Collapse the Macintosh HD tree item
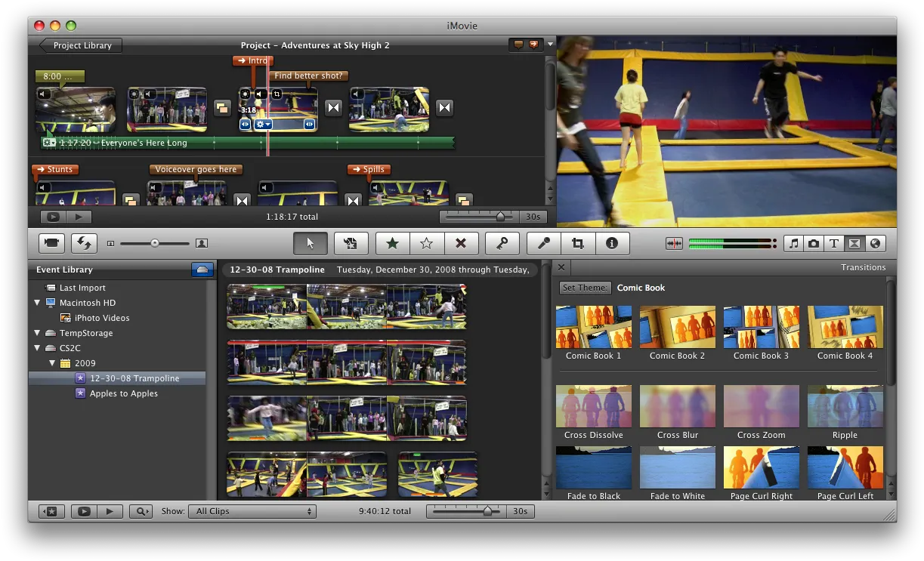This screenshot has width=924, height=561. 36,303
